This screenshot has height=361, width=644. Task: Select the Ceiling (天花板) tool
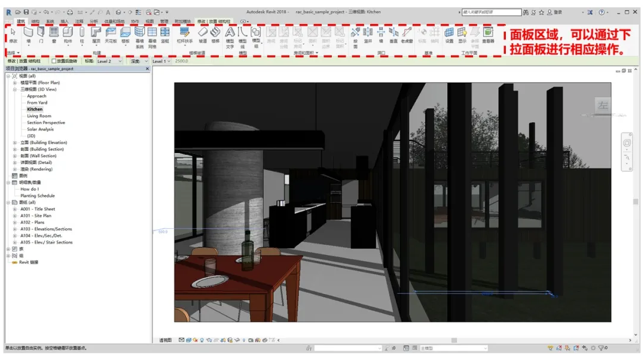(111, 35)
